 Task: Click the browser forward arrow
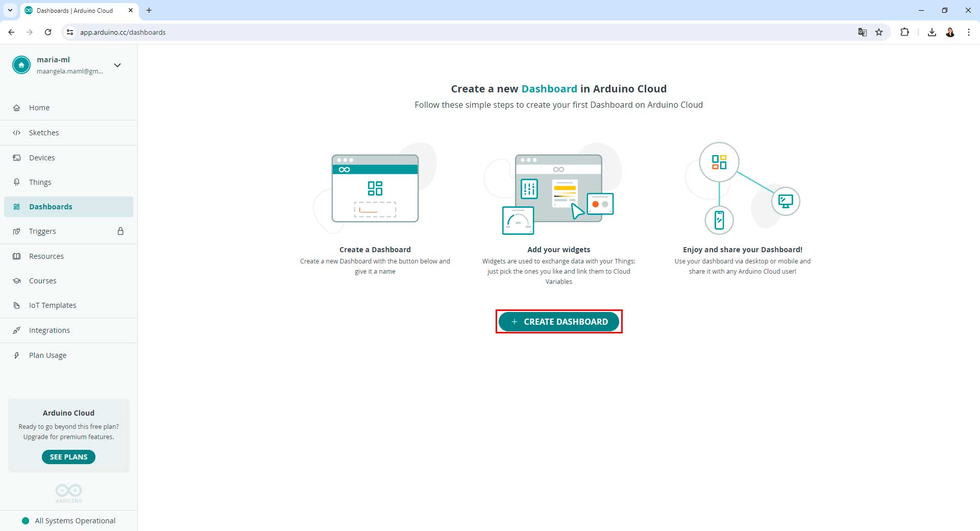point(30,32)
